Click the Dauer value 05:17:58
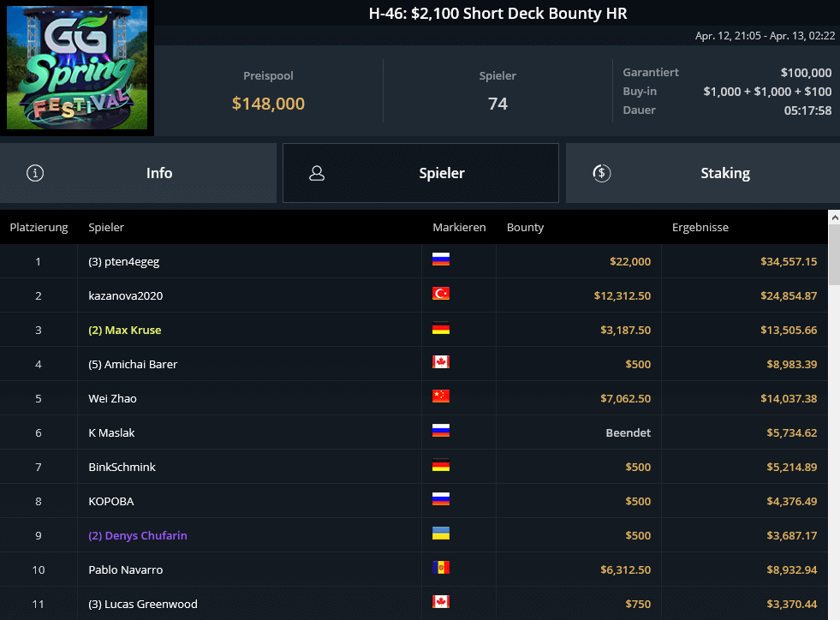Screen dimensions: 840x620 807,111
